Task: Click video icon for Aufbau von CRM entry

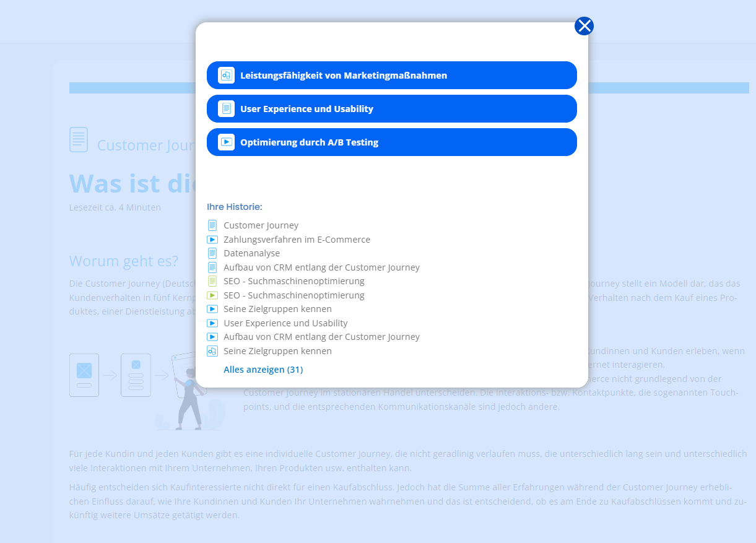Action: point(212,337)
